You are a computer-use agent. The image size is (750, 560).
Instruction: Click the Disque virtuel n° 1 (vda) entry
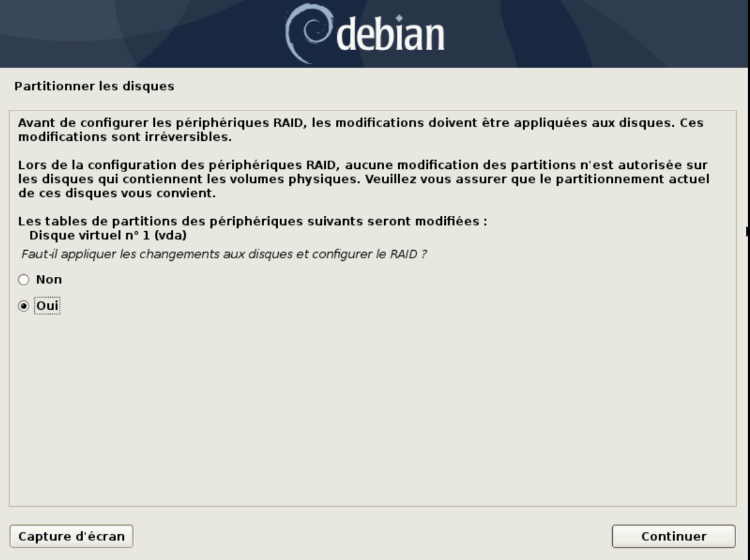tap(107, 236)
